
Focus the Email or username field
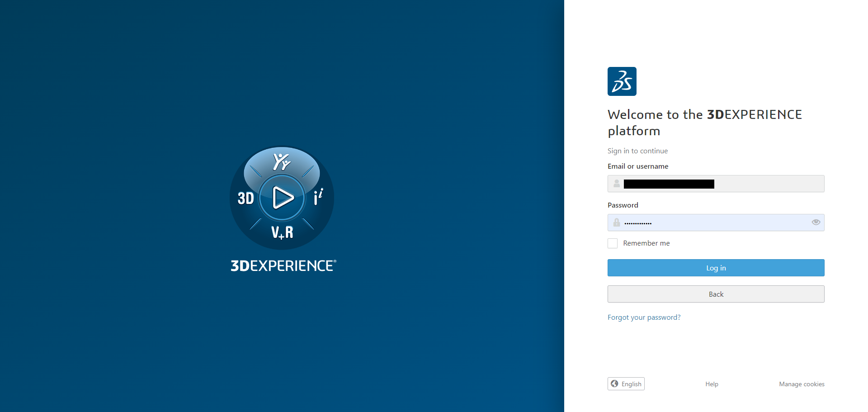[716, 184]
